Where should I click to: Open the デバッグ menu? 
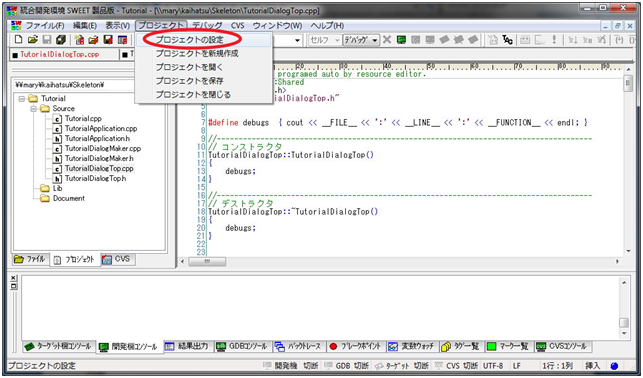coord(207,25)
